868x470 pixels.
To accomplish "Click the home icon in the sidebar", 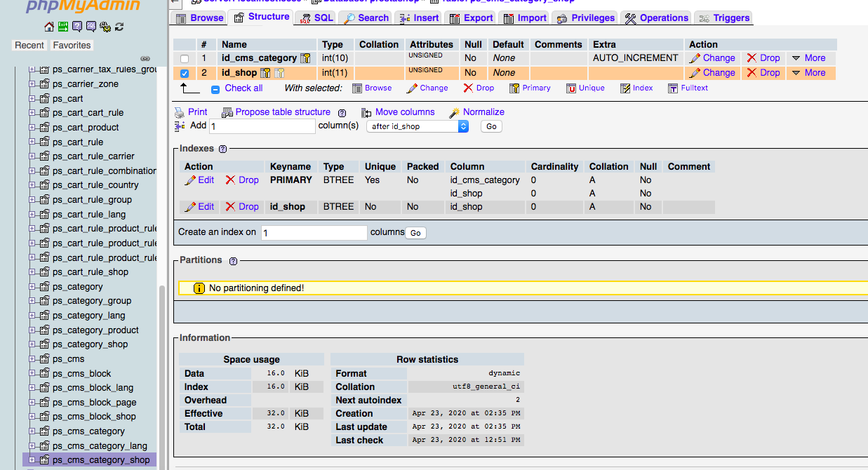I will click(x=48, y=27).
